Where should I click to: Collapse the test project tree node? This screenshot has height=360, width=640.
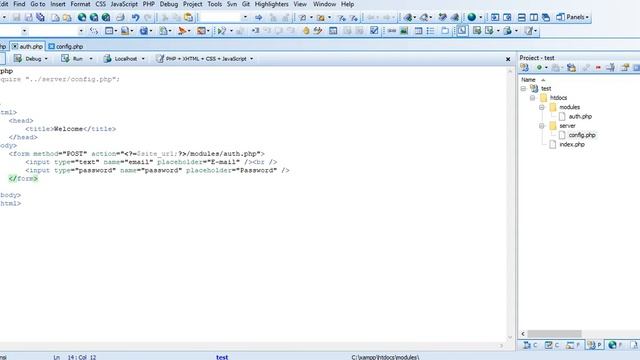523,89
